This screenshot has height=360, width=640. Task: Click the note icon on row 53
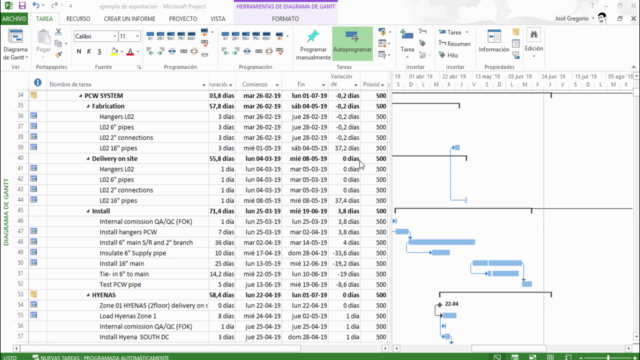pos(33,294)
